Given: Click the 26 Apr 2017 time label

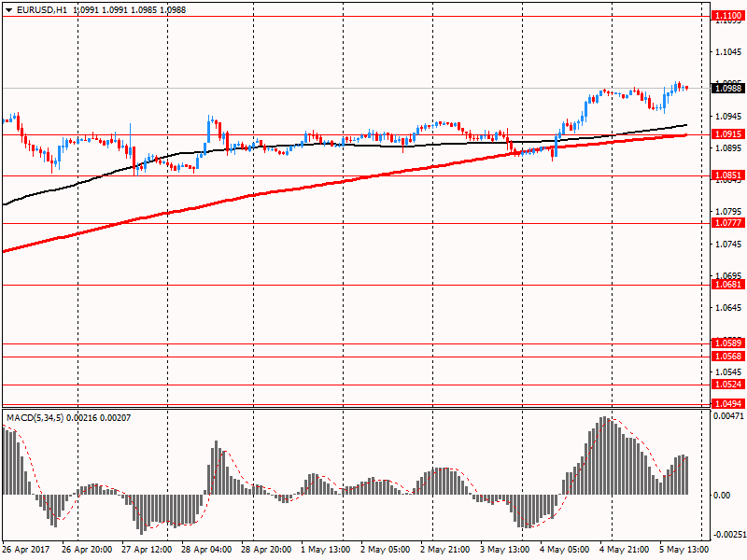Looking at the screenshot, I should (x=26, y=550).
